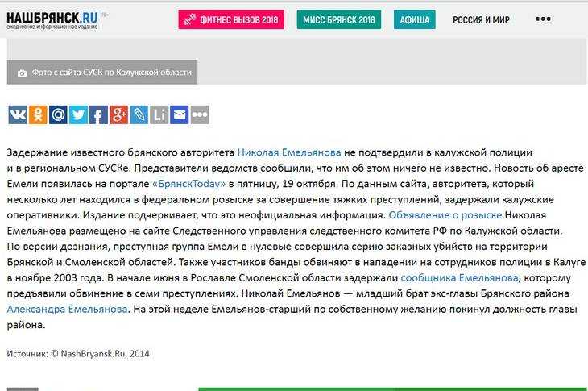Share to Google Plus
The width and height of the screenshot is (588, 391).
(x=118, y=114)
